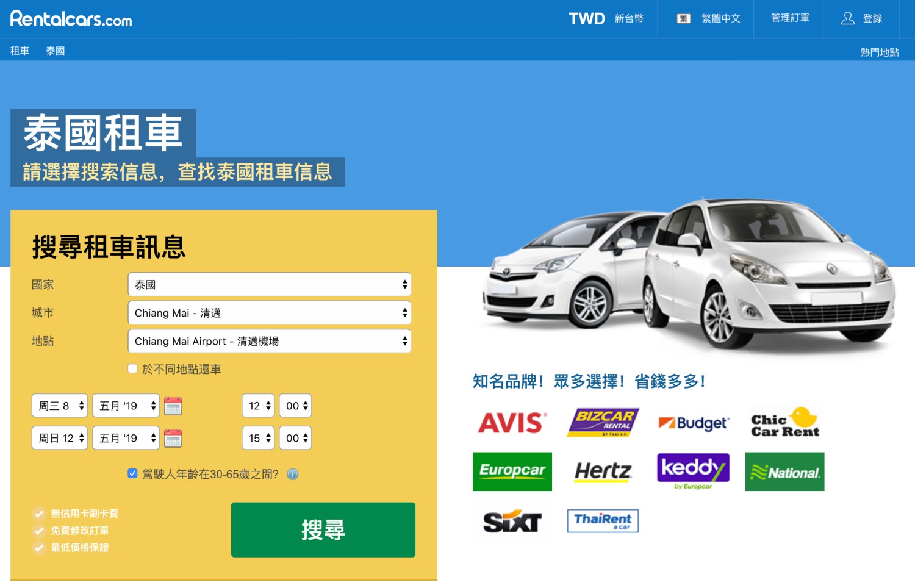Open the pick-up minutes dropdown
Screen dimensions: 915x588
[296, 406]
